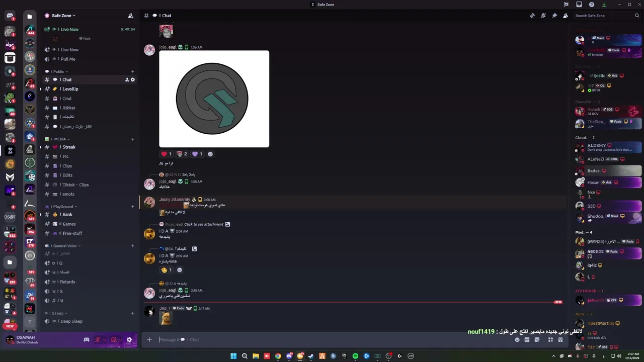
Task: Open the Help question mark icon
Action: point(592,5)
